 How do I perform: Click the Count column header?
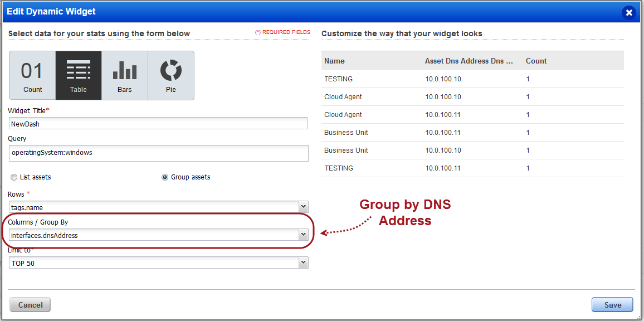pos(536,61)
